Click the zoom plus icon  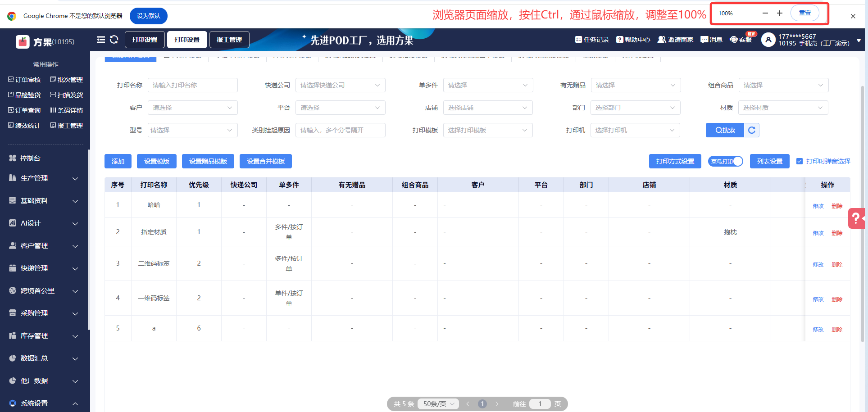[x=780, y=14]
